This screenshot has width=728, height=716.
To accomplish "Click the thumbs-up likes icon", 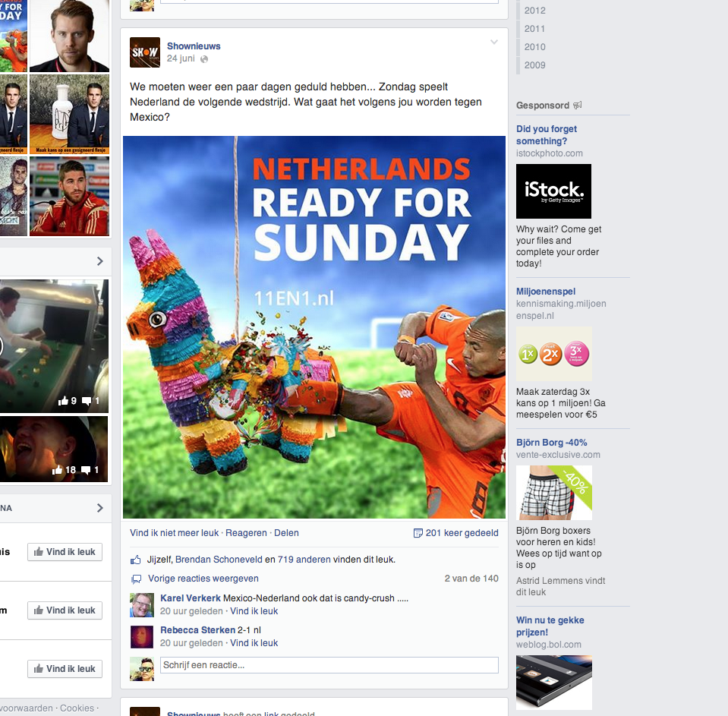I will point(136,560).
